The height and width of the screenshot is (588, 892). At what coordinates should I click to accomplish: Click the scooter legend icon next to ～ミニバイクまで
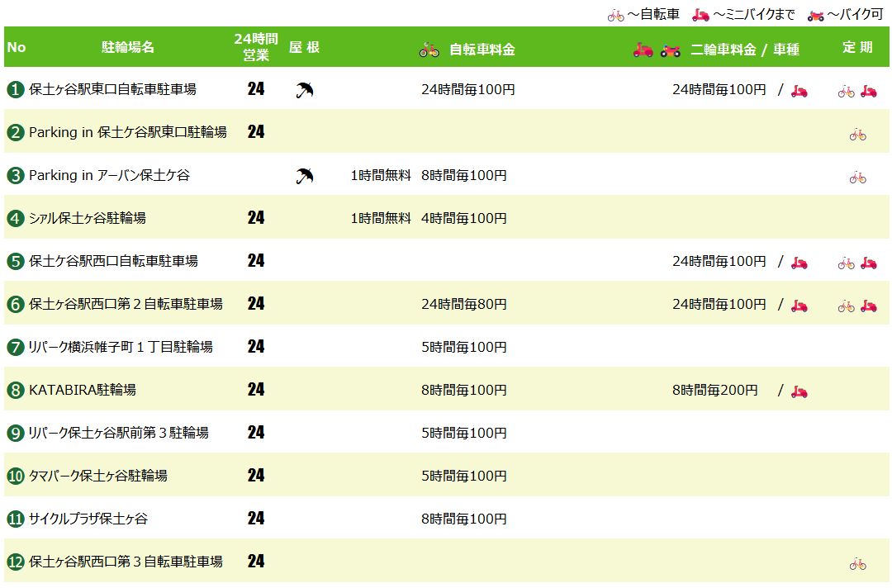pyautogui.click(x=700, y=16)
